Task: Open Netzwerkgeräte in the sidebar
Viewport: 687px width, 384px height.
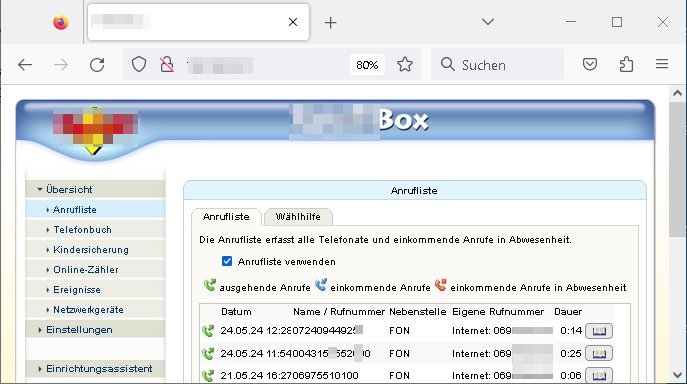Action: coord(95,309)
